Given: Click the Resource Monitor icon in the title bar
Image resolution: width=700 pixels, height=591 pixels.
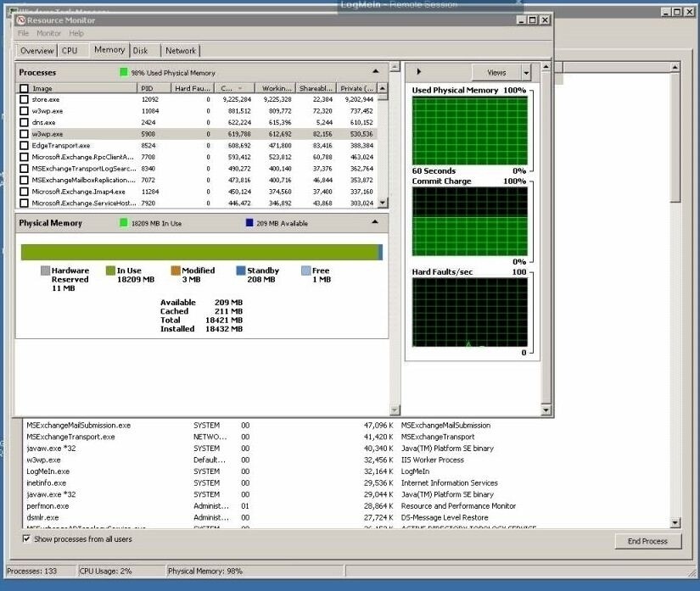Looking at the screenshot, I should pyautogui.click(x=23, y=20).
